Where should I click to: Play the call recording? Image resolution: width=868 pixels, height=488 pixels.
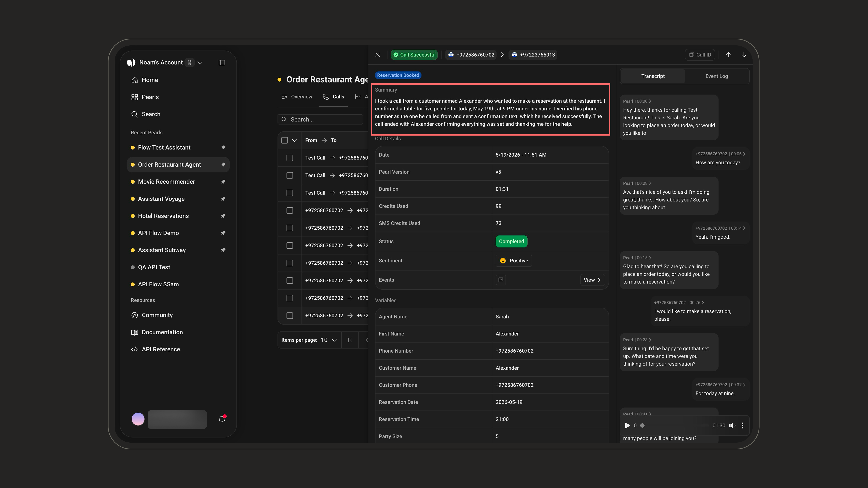pyautogui.click(x=627, y=426)
